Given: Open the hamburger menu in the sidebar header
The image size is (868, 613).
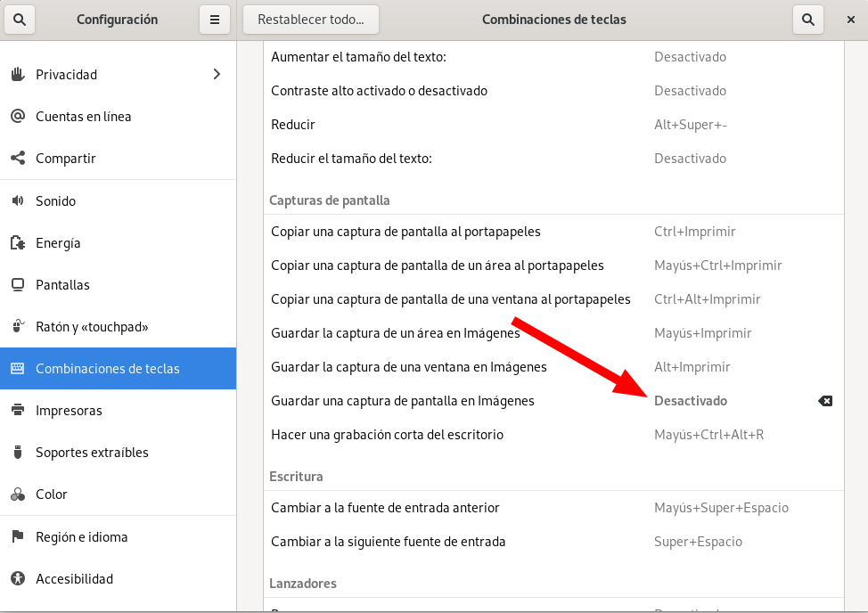Looking at the screenshot, I should click(215, 20).
